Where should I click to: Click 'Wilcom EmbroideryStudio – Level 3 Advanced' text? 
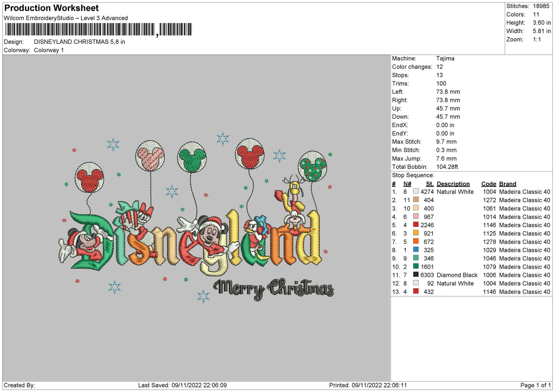coord(66,18)
